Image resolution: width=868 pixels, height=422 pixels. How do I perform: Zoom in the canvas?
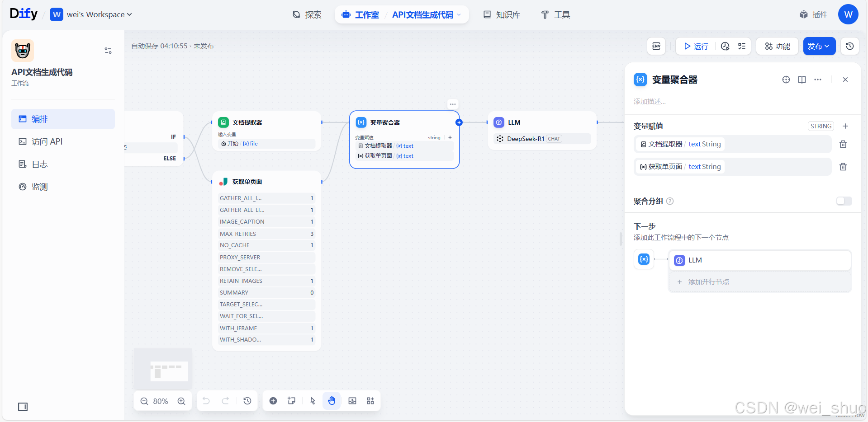coord(181,401)
